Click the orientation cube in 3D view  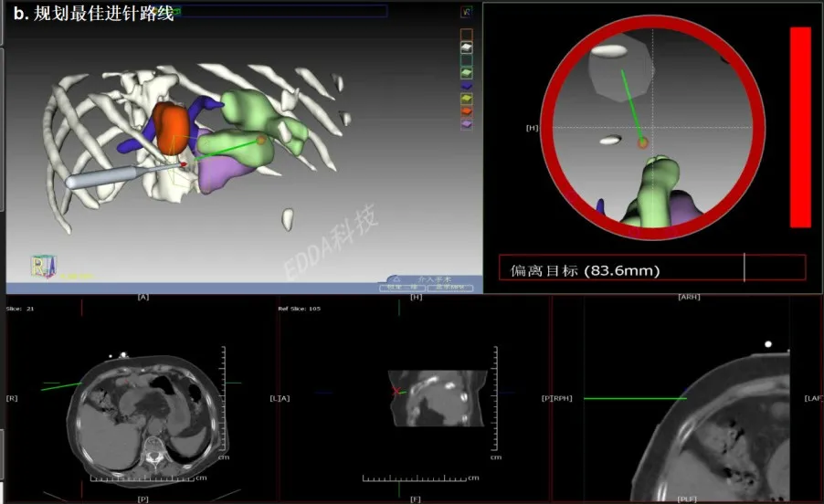coord(41,267)
